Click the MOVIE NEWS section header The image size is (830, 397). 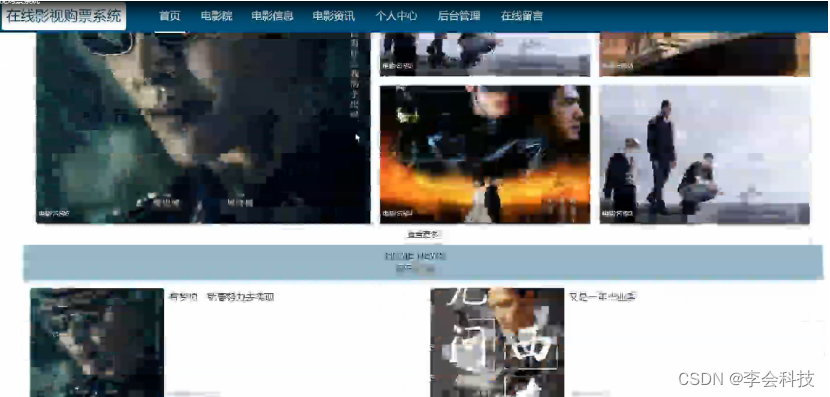point(423,263)
